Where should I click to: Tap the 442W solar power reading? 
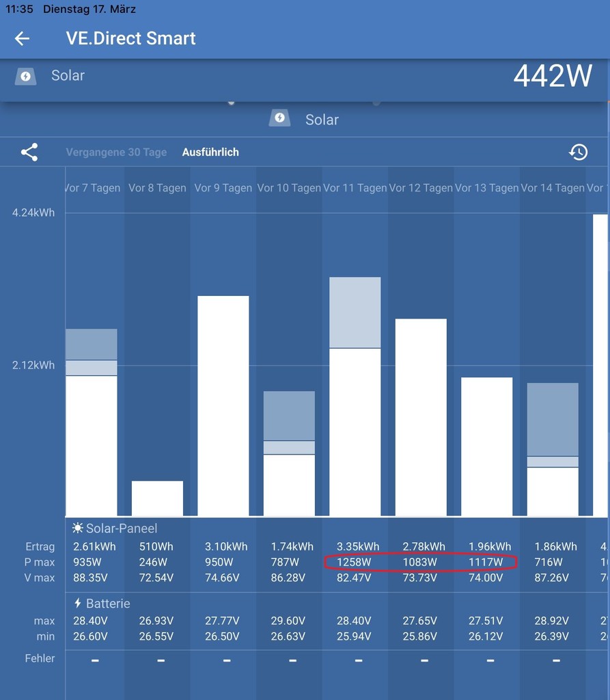(x=553, y=76)
